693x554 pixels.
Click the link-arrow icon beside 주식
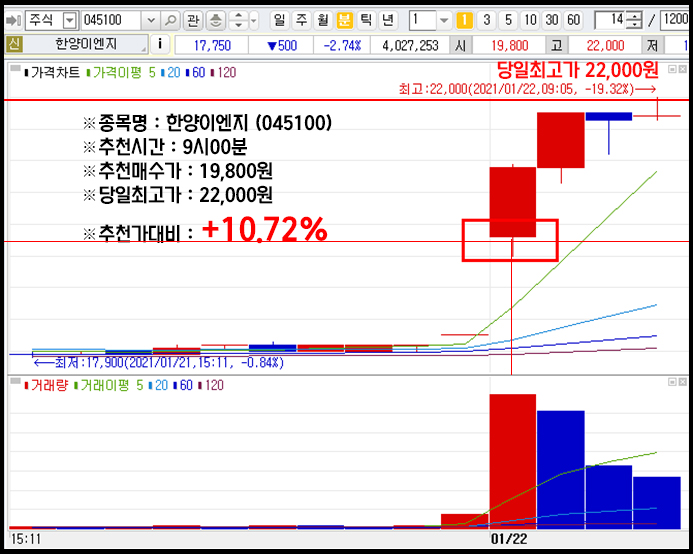14,20
